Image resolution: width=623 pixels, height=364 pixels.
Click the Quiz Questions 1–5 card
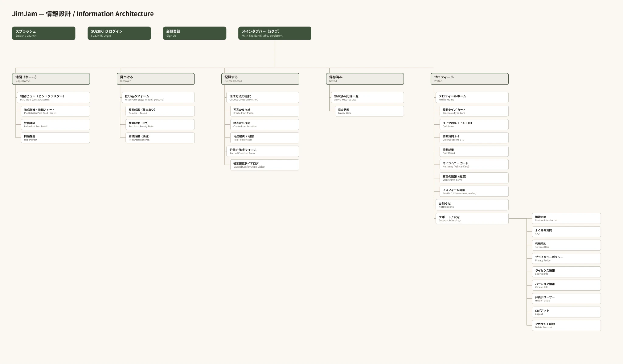(x=474, y=138)
